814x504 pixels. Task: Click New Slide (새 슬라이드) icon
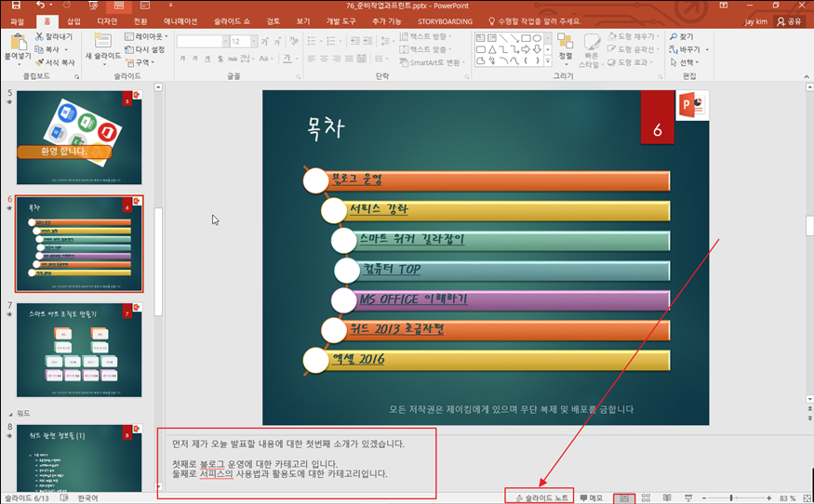tap(102, 41)
